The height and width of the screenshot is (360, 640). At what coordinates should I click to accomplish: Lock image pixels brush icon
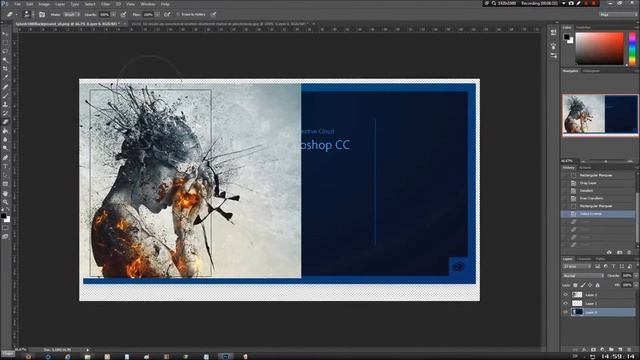coord(583,285)
